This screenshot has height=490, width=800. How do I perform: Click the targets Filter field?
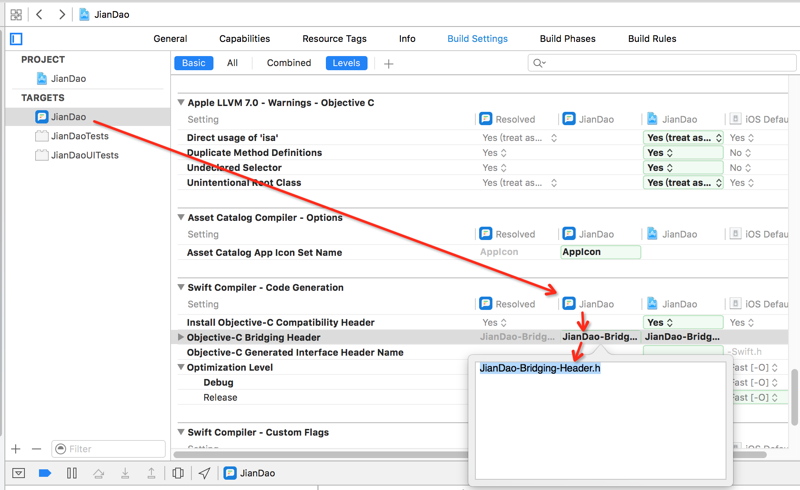(x=108, y=449)
